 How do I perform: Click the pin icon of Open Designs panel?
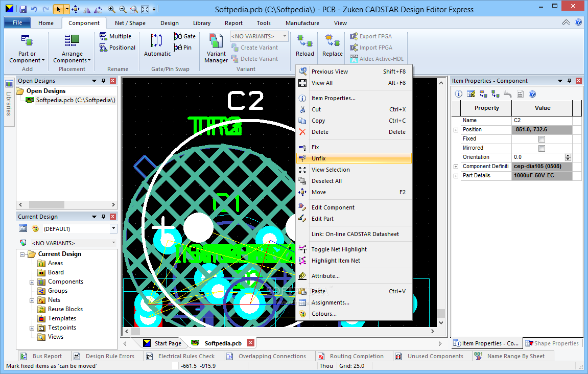tap(104, 81)
